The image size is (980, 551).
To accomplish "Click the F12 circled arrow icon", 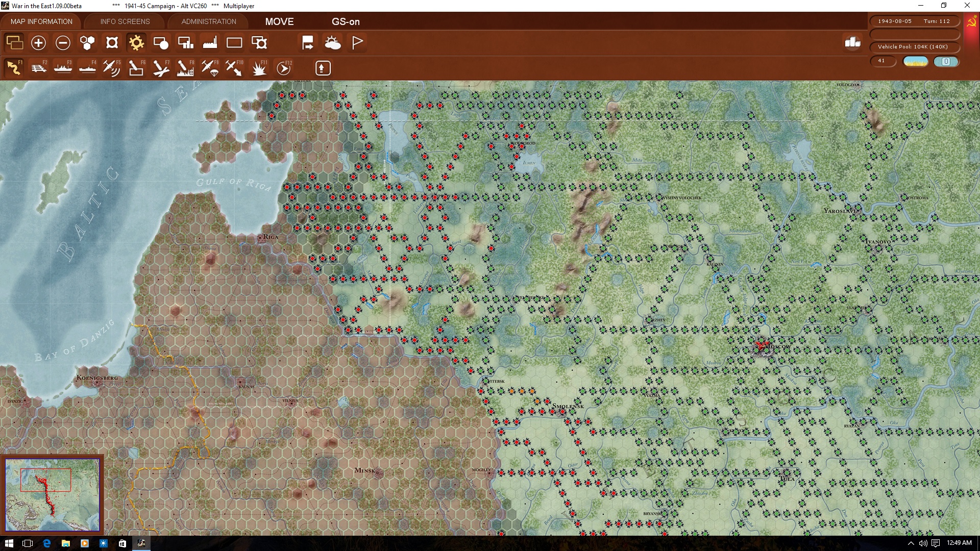I will tap(284, 68).
